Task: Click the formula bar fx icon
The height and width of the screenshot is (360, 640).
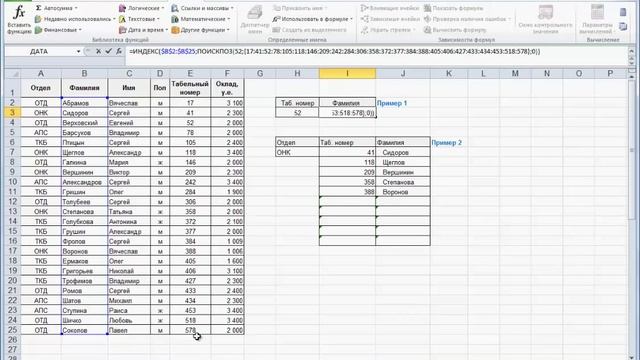Action: (119, 51)
